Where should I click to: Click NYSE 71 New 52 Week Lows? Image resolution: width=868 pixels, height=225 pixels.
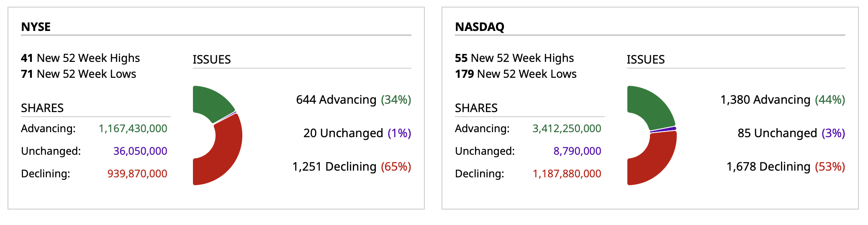[x=79, y=74]
